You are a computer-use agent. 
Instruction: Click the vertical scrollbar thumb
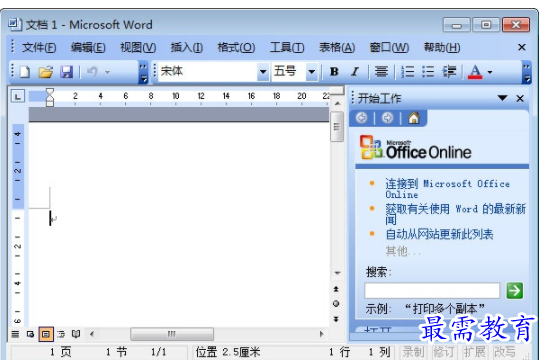tap(337, 127)
